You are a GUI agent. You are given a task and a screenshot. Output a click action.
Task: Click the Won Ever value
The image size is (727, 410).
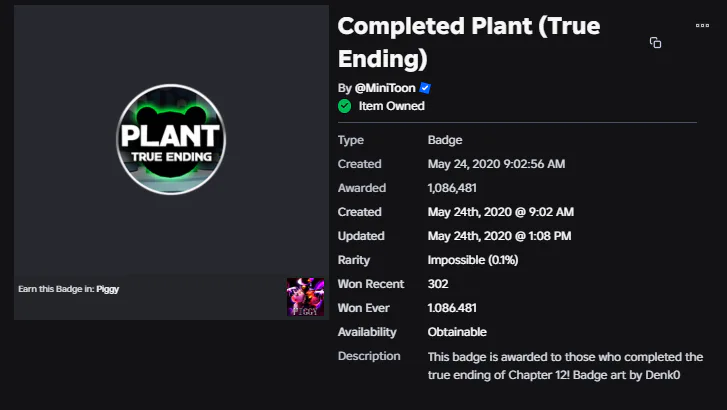click(452, 308)
